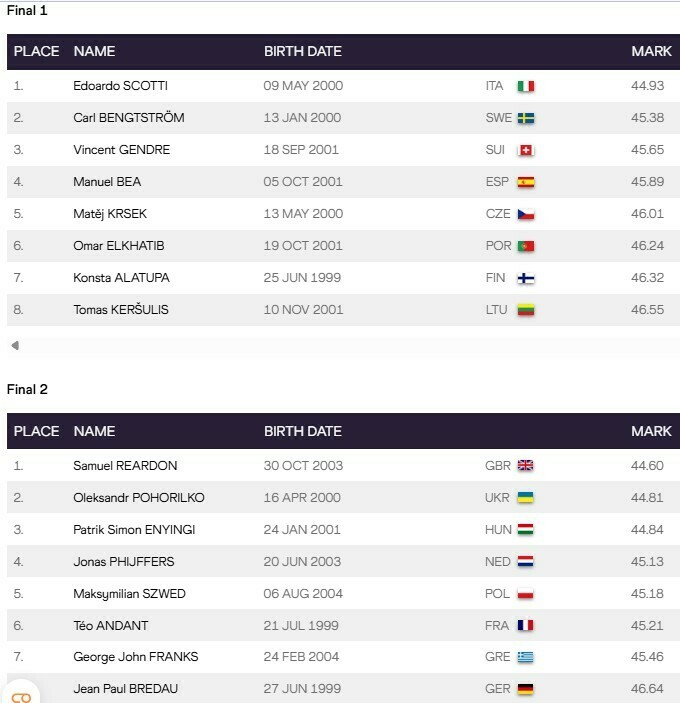The image size is (680, 703).
Task: Click the Ukraine flag icon
Action: click(x=525, y=498)
